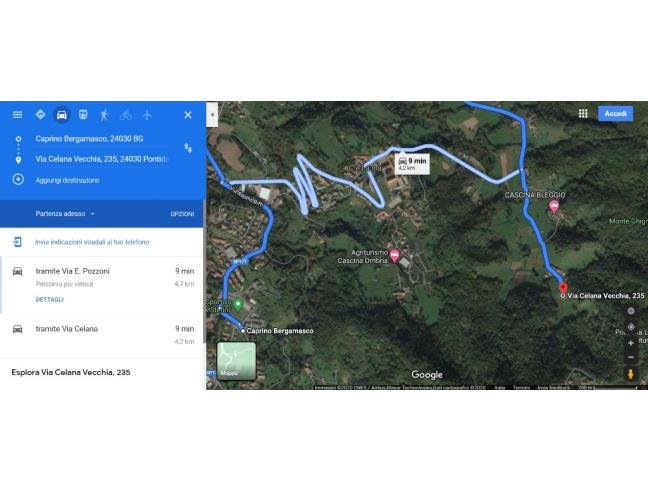The height and width of the screenshot is (492, 648).
Task: Open the hamburger main menu
Action: click(x=17, y=114)
